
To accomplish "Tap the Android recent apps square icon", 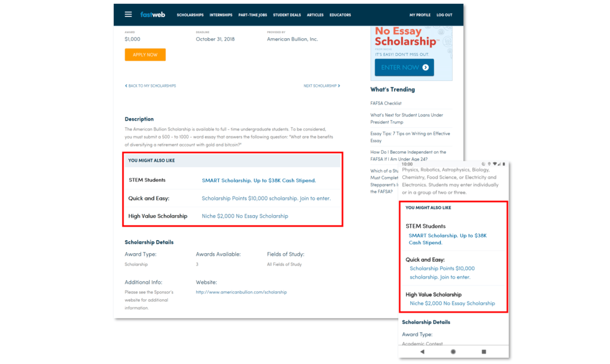I will tap(484, 352).
